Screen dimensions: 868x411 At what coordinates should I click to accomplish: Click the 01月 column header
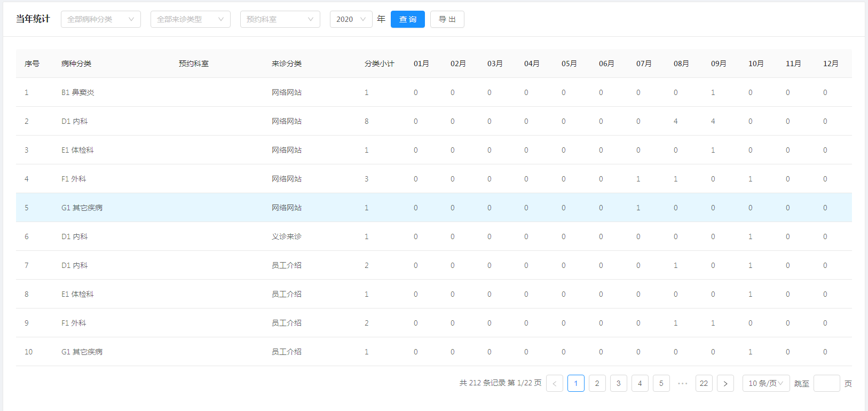421,64
